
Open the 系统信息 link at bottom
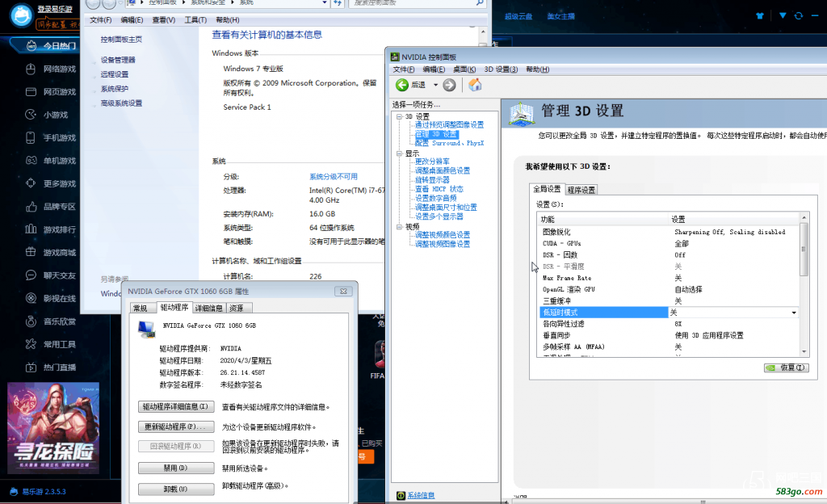pos(420,495)
